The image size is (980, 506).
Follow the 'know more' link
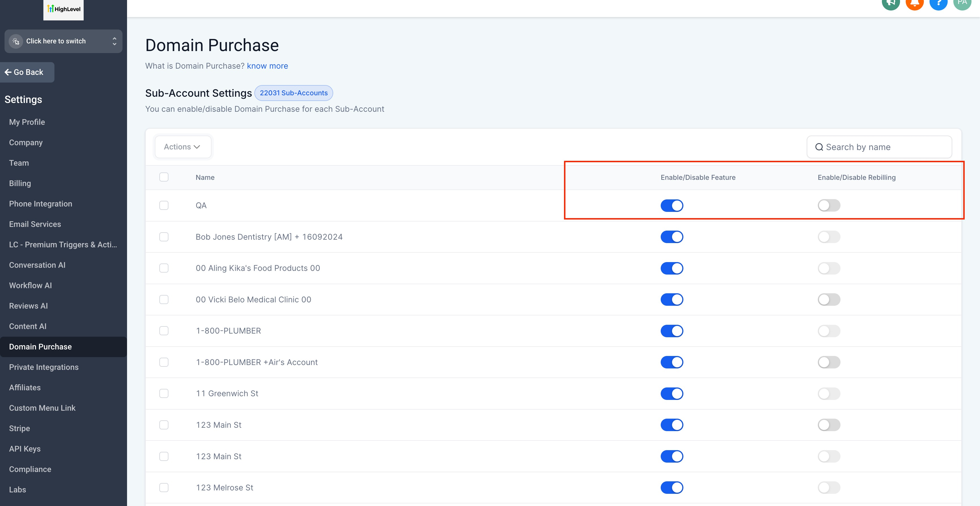point(267,66)
